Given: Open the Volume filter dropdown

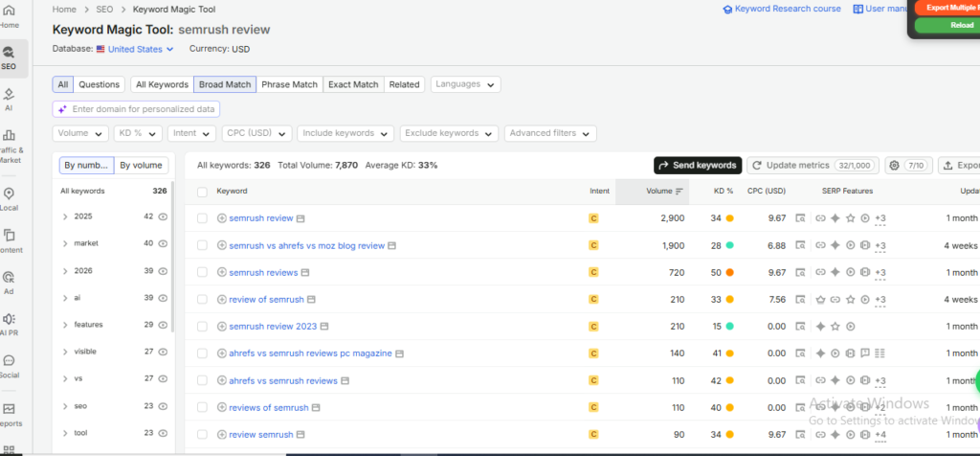Looking at the screenshot, I should coord(80,133).
